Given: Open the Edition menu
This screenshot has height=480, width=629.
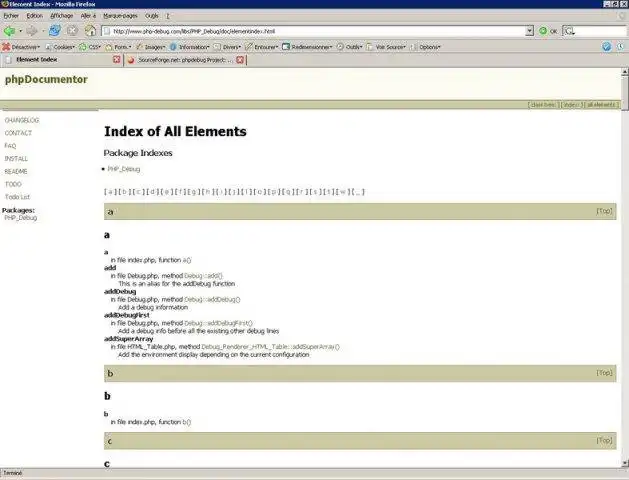Looking at the screenshot, I should click(x=34, y=16).
